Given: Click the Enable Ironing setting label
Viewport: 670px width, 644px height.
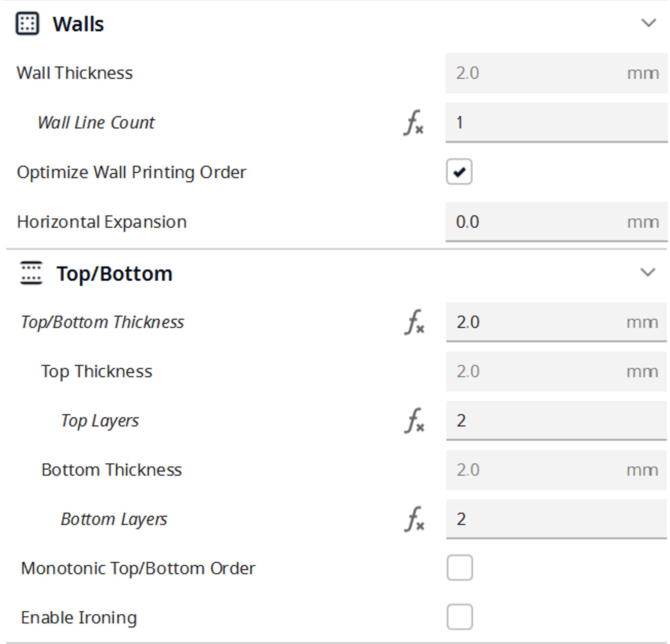Looking at the screenshot, I should pyautogui.click(x=79, y=617).
